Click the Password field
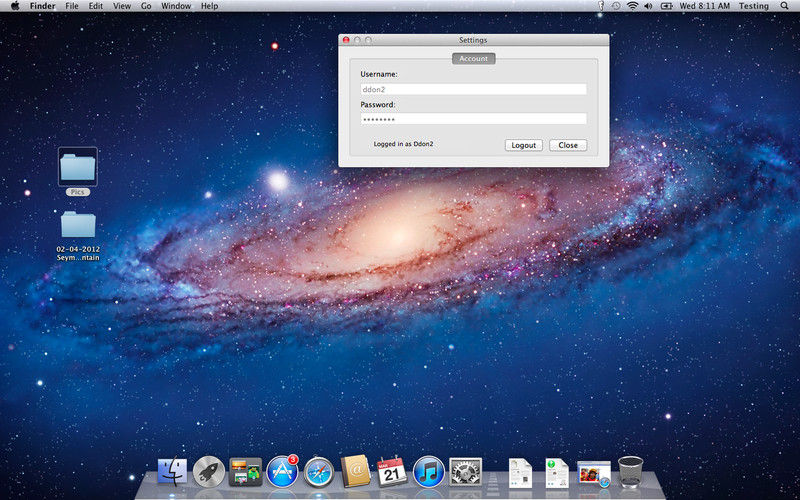Viewport: 800px width, 500px height. point(473,119)
